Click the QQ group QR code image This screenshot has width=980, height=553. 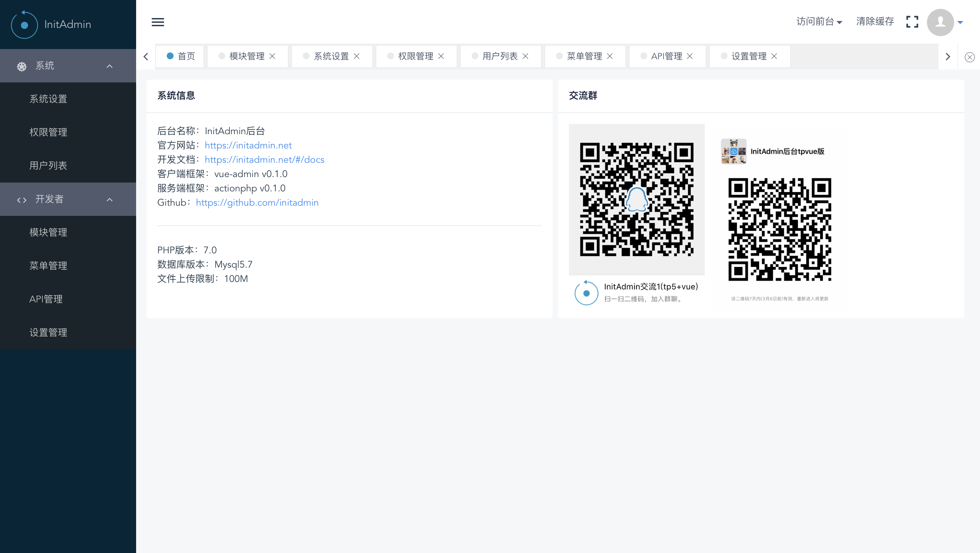tap(636, 199)
